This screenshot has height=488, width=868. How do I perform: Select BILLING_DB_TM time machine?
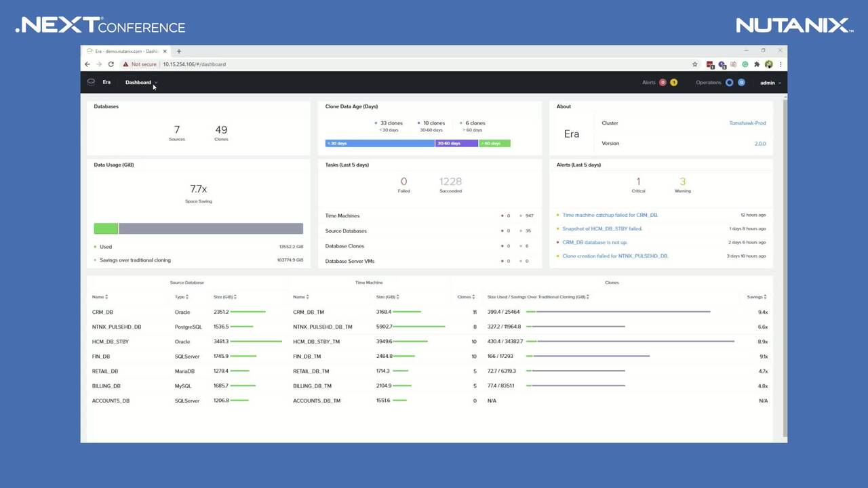(x=313, y=386)
